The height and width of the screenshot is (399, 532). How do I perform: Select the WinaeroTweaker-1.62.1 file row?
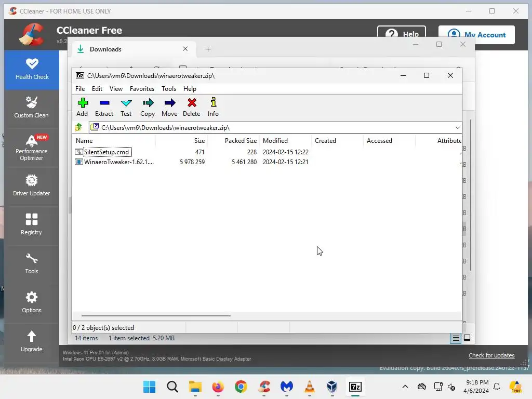[119, 162]
